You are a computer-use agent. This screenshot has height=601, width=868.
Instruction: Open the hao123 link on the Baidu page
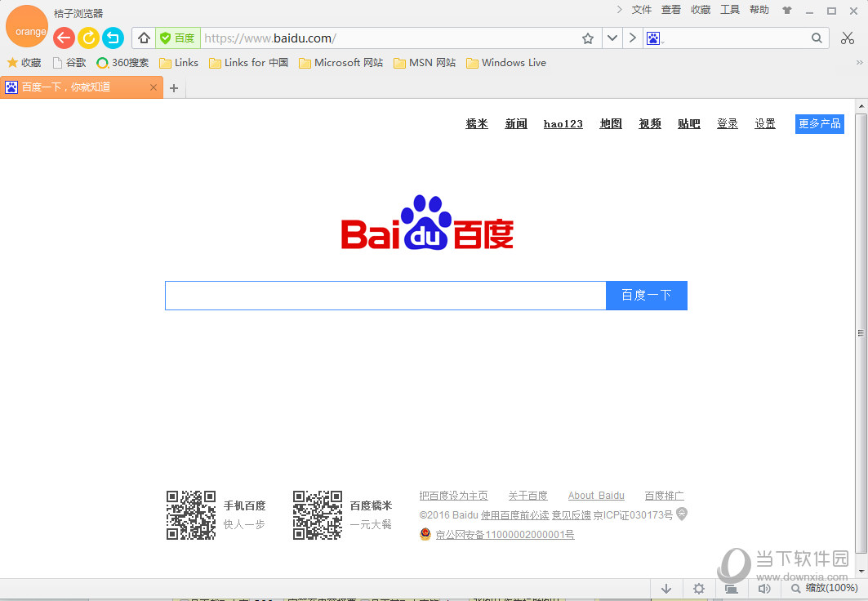[563, 123]
